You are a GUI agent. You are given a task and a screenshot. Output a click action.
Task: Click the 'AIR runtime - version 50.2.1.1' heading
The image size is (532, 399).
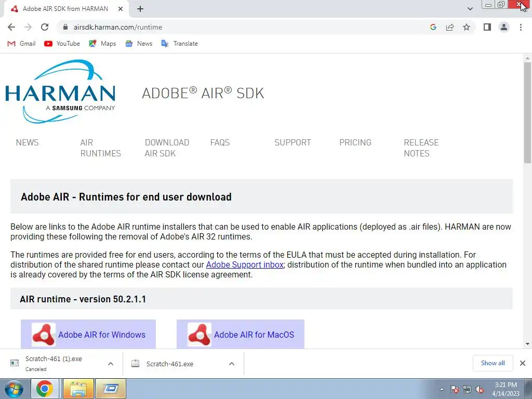click(x=83, y=299)
